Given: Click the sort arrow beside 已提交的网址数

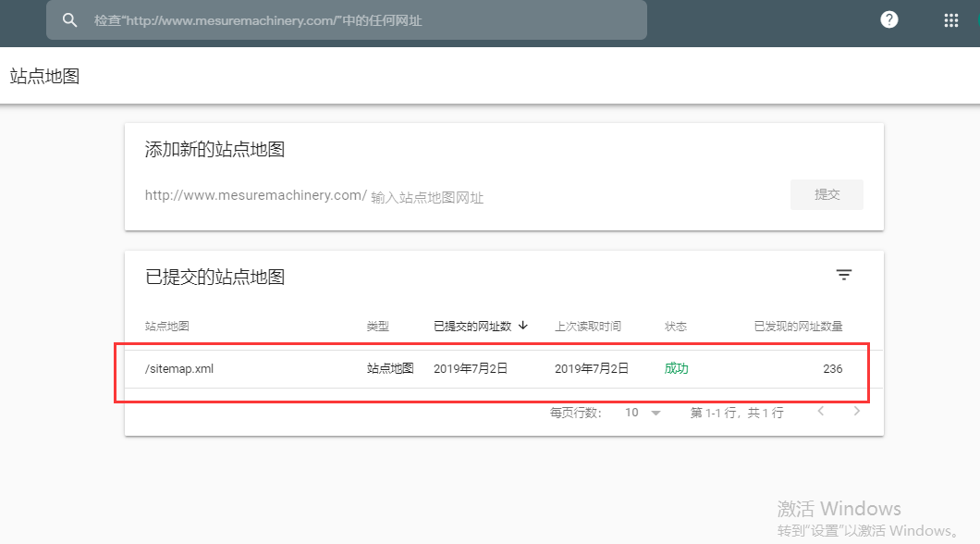Looking at the screenshot, I should 523,326.
